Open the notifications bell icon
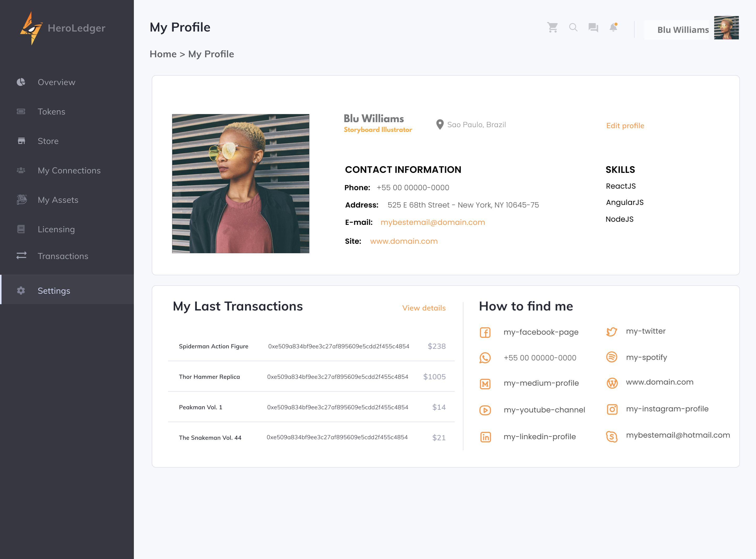 click(x=613, y=27)
